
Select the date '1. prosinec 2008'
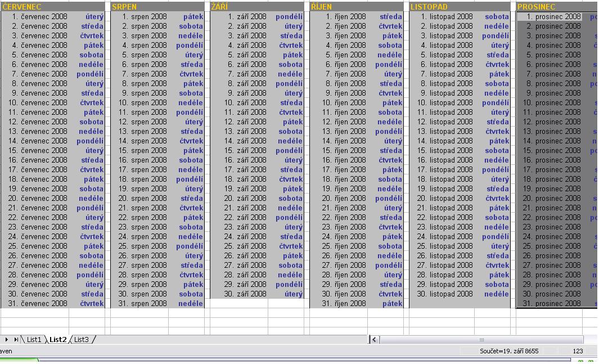tap(550, 17)
